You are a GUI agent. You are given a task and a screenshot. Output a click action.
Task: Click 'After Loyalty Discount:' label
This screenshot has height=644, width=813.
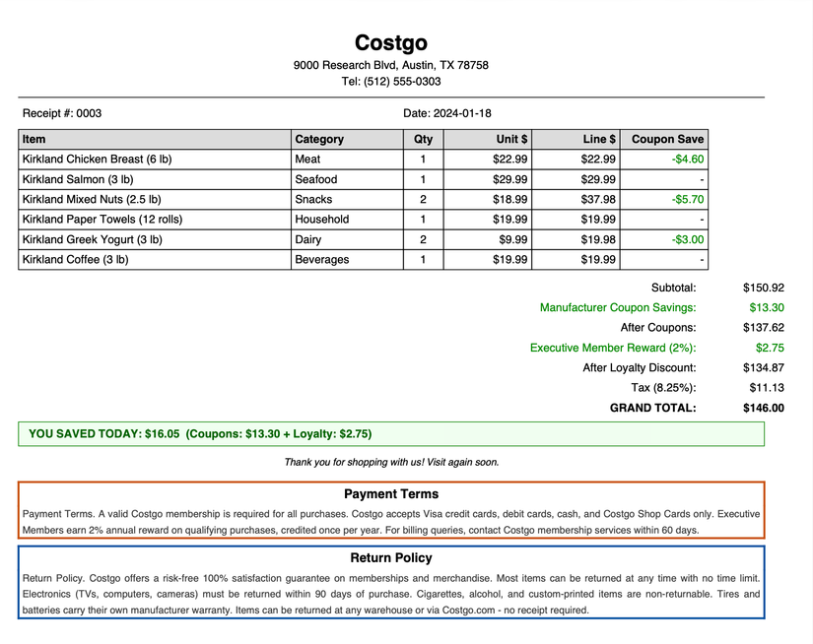tap(640, 368)
